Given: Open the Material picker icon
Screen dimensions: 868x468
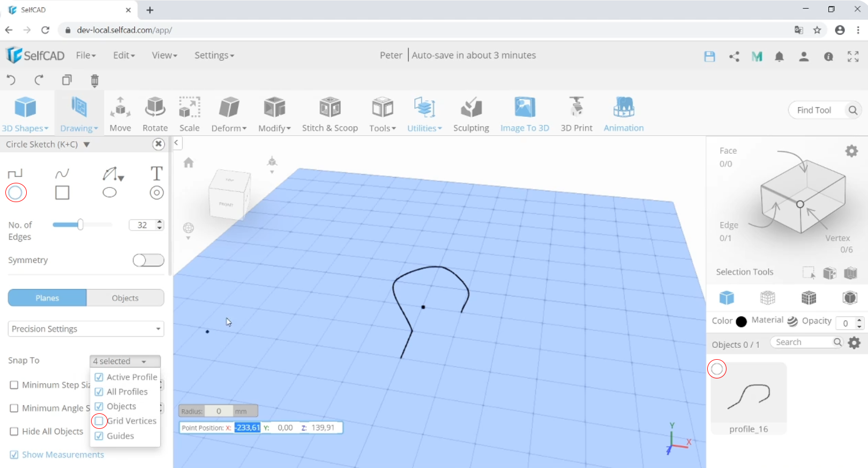Looking at the screenshot, I should (792, 321).
